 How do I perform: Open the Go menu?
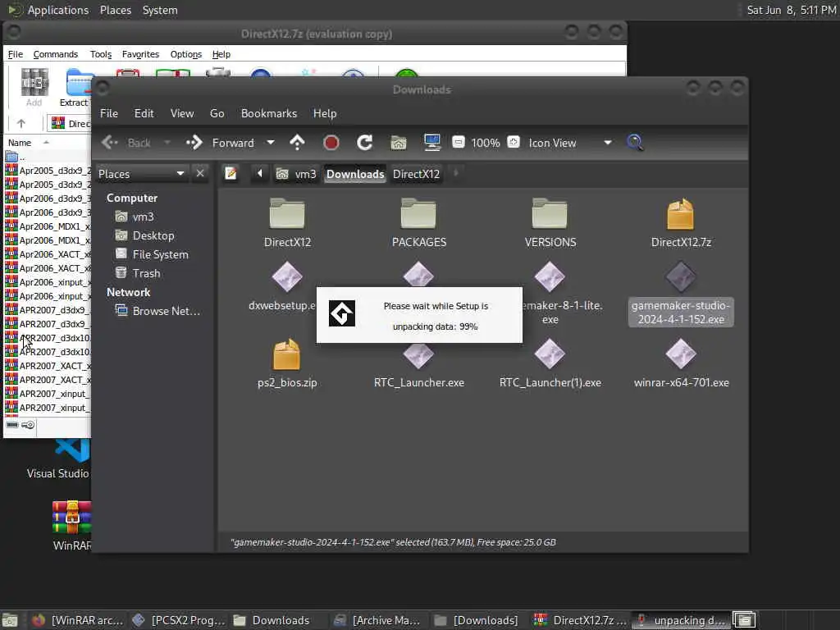pyautogui.click(x=217, y=113)
